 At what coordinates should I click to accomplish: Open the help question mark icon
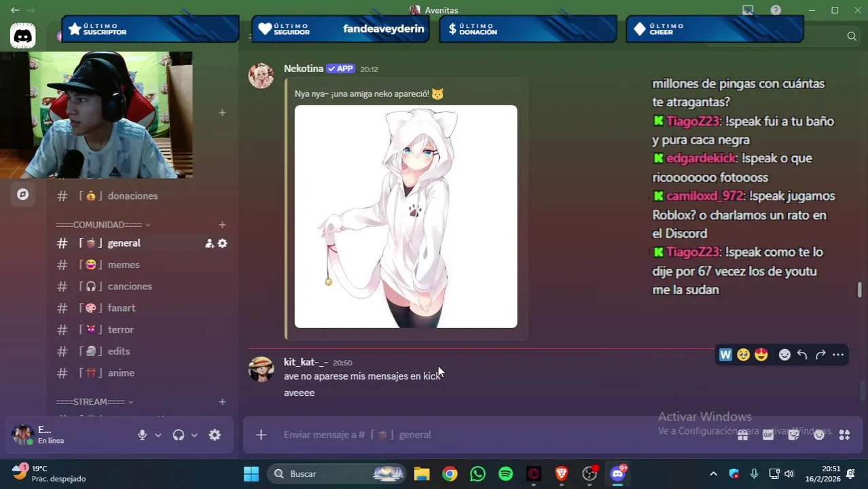776,10
